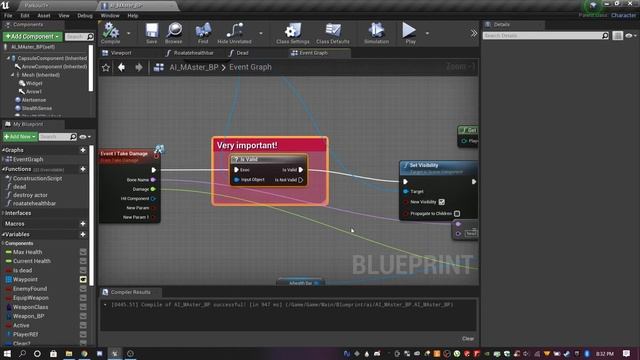Open Compile options dropdown arrow
The width and height of the screenshot is (640, 360).
tap(129, 33)
